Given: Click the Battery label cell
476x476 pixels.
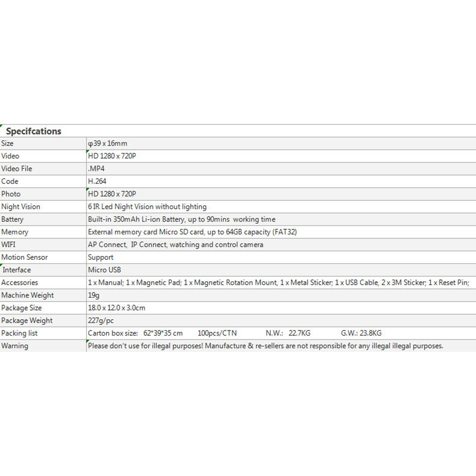Looking at the screenshot, I should (x=12, y=219).
